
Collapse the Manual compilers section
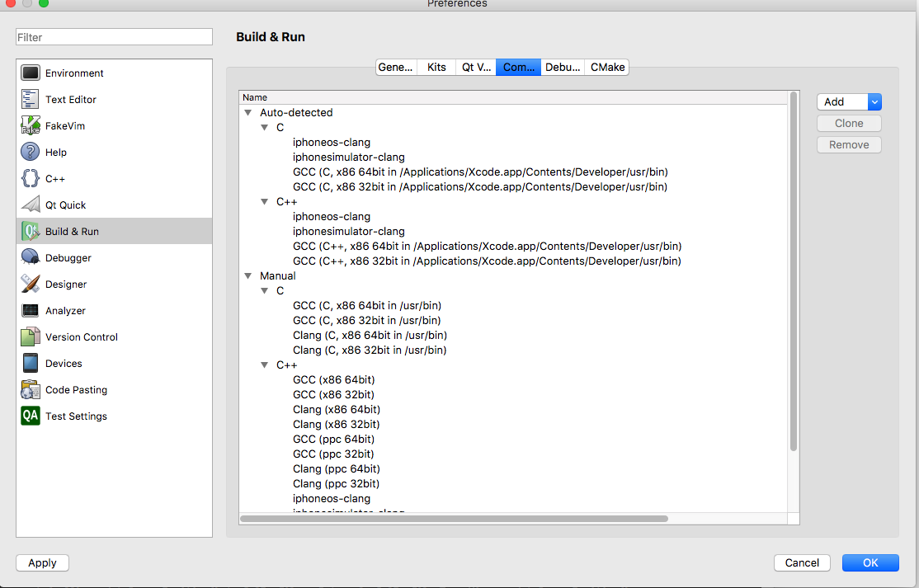point(247,276)
